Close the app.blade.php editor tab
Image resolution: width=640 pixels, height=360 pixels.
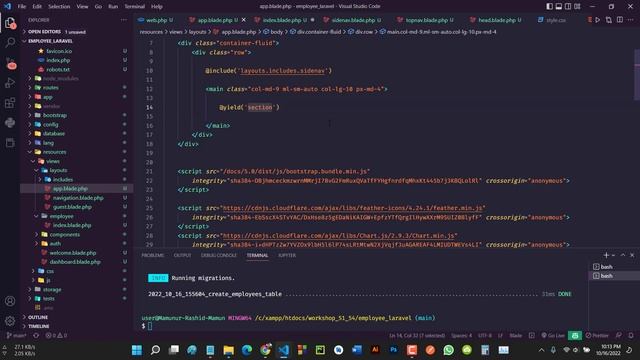point(244,20)
